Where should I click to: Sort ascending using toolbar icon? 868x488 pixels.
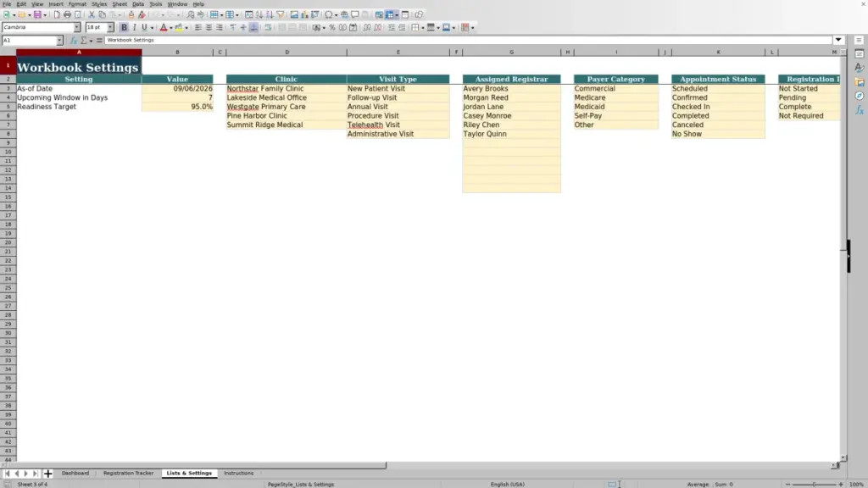click(259, 15)
